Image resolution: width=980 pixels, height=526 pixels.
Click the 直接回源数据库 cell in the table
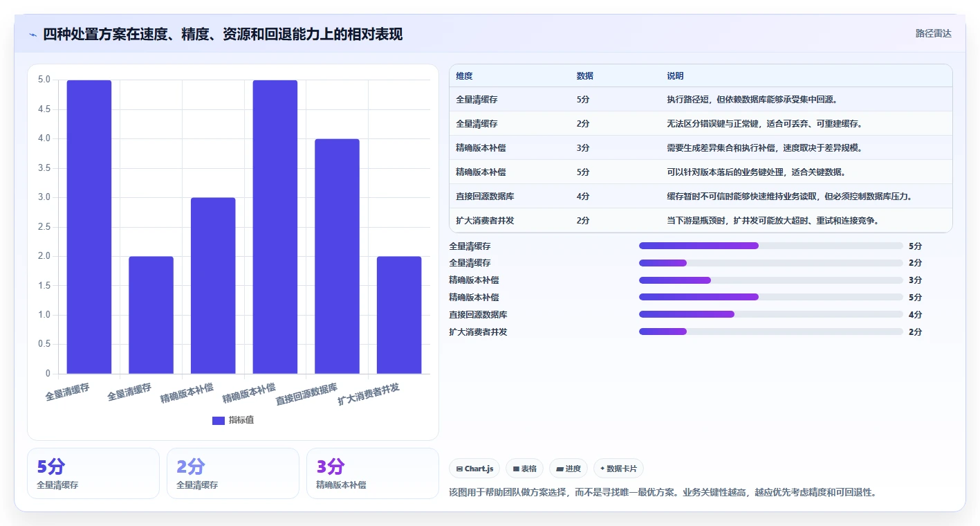point(485,197)
